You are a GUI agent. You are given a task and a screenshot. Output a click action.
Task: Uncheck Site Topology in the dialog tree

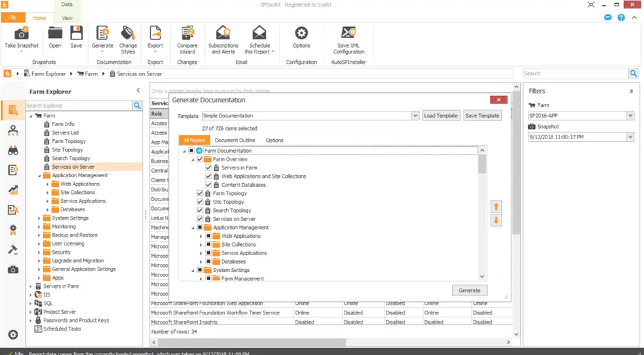click(200, 202)
